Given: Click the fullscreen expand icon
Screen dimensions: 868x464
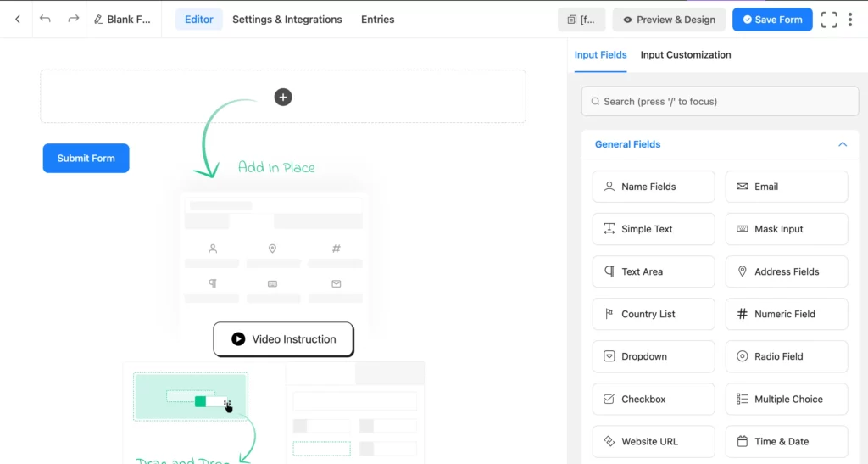Looking at the screenshot, I should (x=829, y=20).
